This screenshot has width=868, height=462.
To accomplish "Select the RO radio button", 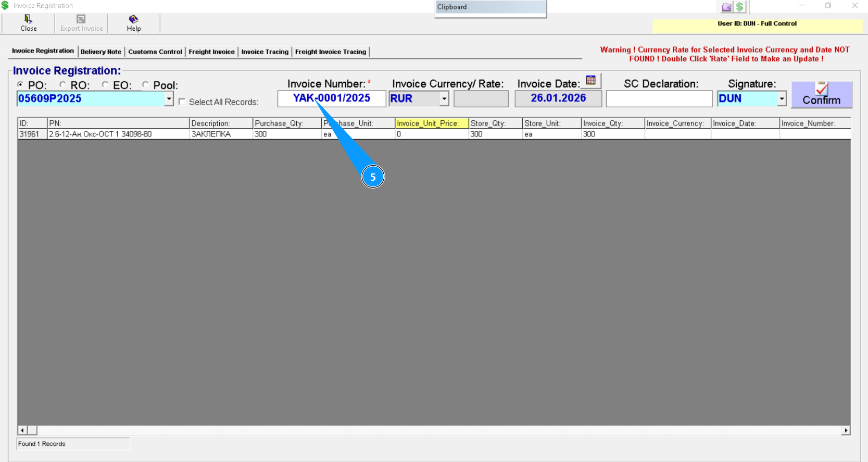I will point(62,84).
